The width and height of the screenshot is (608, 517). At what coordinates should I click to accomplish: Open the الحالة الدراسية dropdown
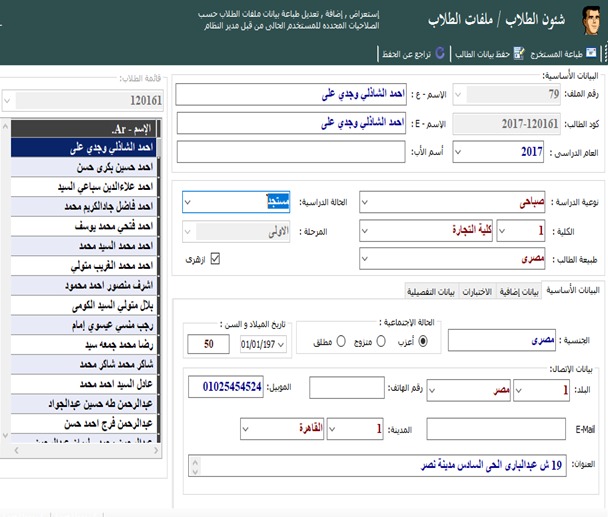coord(188,202)
